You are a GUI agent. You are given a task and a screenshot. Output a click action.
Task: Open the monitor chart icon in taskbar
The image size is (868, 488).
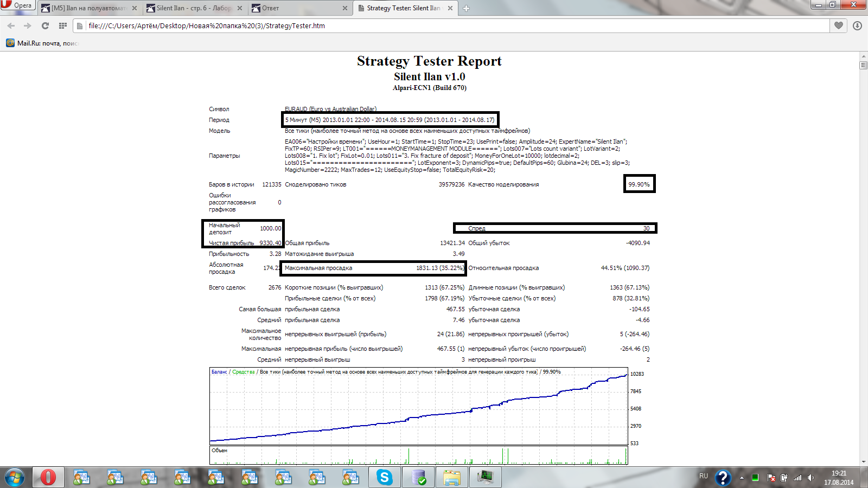click(486, 477)
